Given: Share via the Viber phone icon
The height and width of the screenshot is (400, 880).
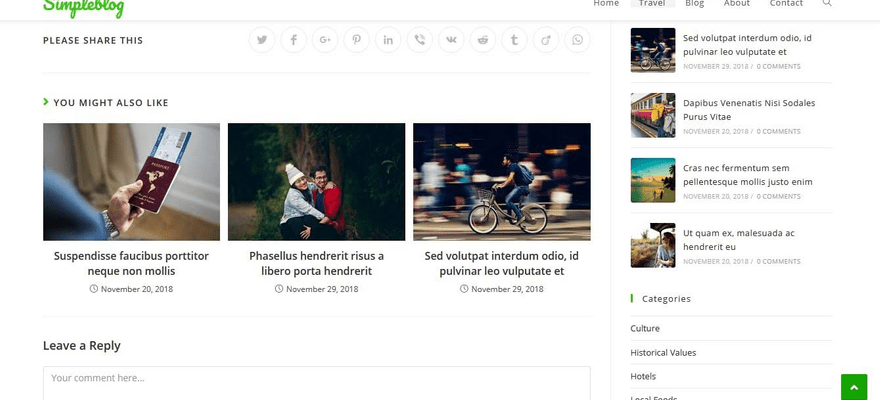Looking at the screenshot, I should [420, 40].
